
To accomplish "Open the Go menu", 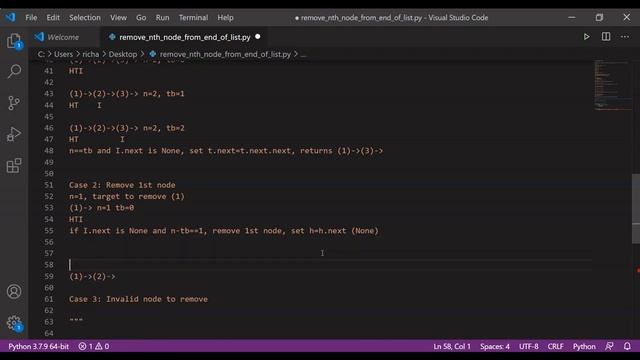I will [x=141, y=18].
